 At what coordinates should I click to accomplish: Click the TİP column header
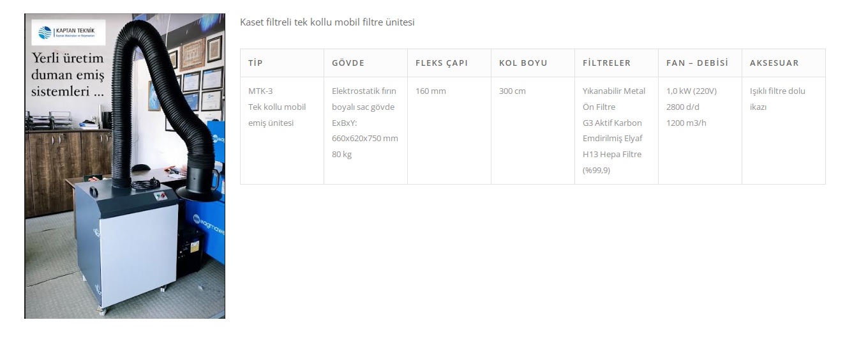[255, 63]
